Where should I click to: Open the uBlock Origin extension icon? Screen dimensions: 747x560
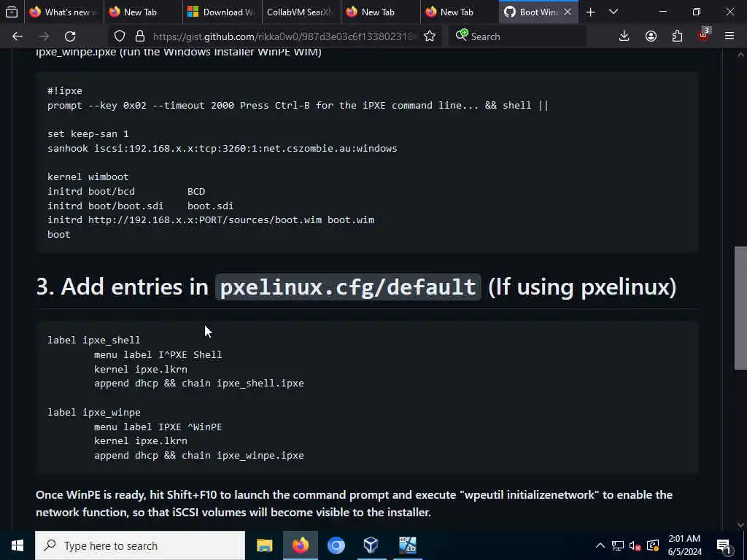[704, 35]
